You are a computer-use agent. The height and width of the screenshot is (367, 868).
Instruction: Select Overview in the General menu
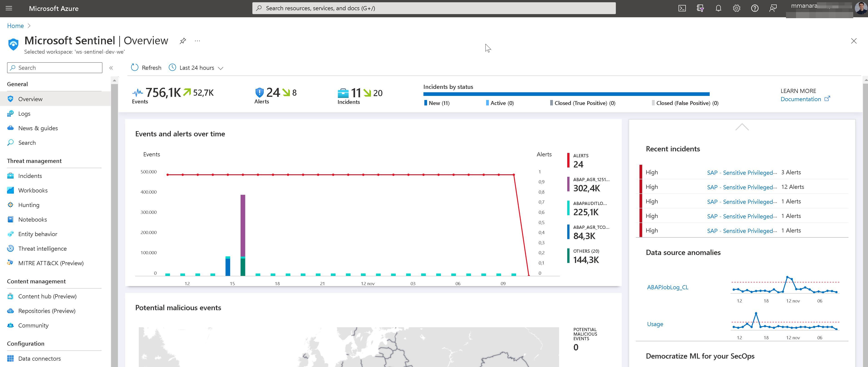(55, 99)
